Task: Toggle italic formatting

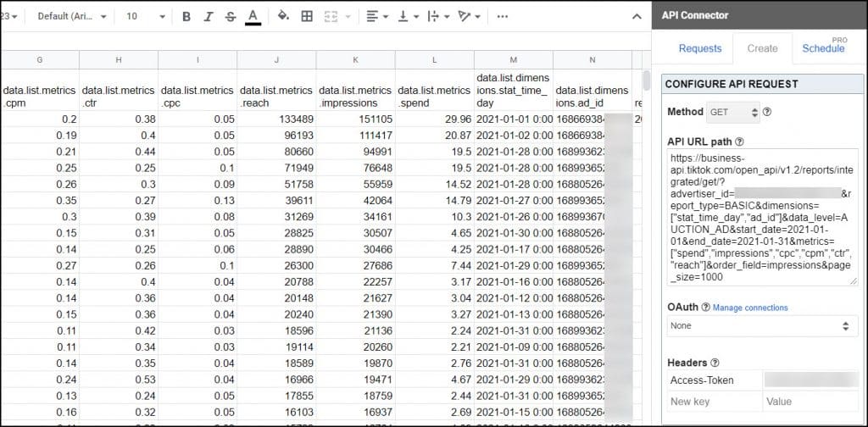Action: coord(209,17)
